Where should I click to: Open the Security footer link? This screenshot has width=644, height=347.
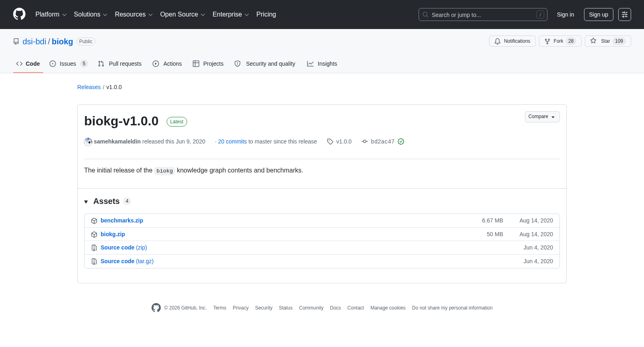coord(264,308)
